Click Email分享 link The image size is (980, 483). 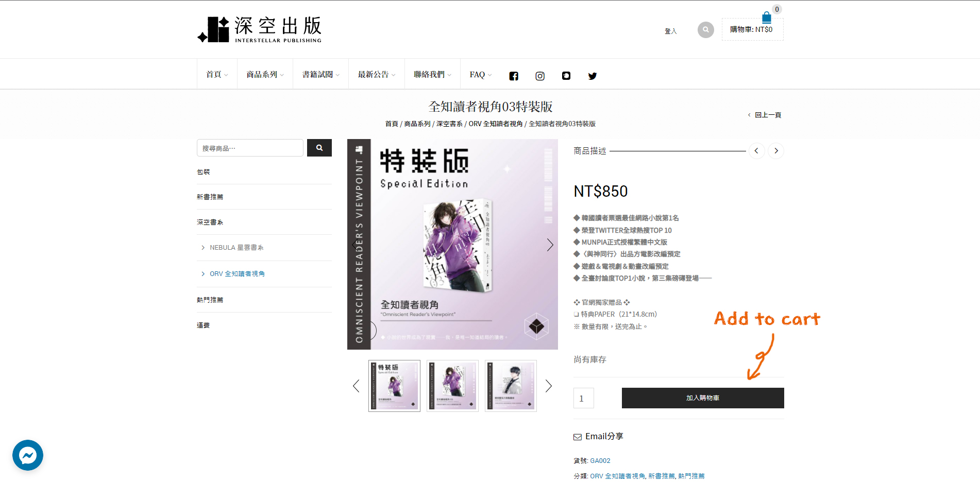(604, 436)
